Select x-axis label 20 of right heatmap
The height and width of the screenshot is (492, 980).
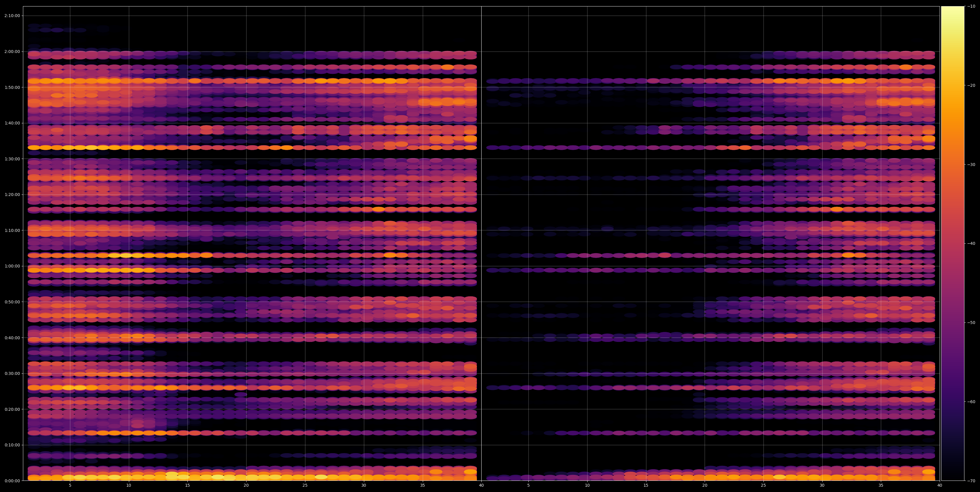[705, 486]
